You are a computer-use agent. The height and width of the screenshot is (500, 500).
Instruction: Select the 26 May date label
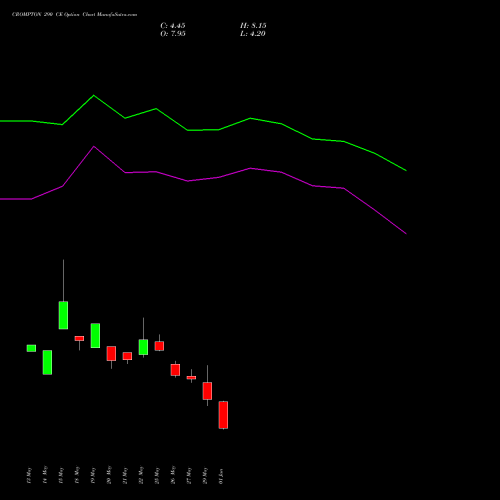[173, 475]
